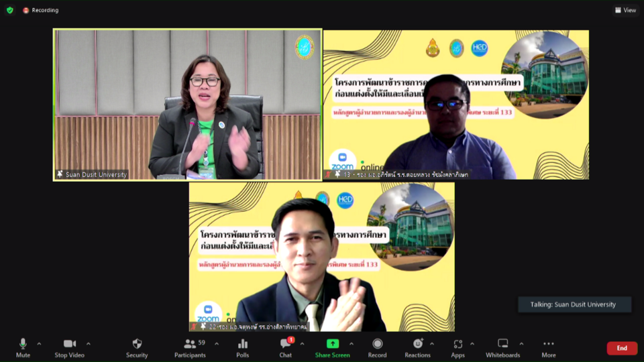Open the Participants panel
Image resolution: width=644 pixels, height=362 pixels.
(x=190, y=347)
